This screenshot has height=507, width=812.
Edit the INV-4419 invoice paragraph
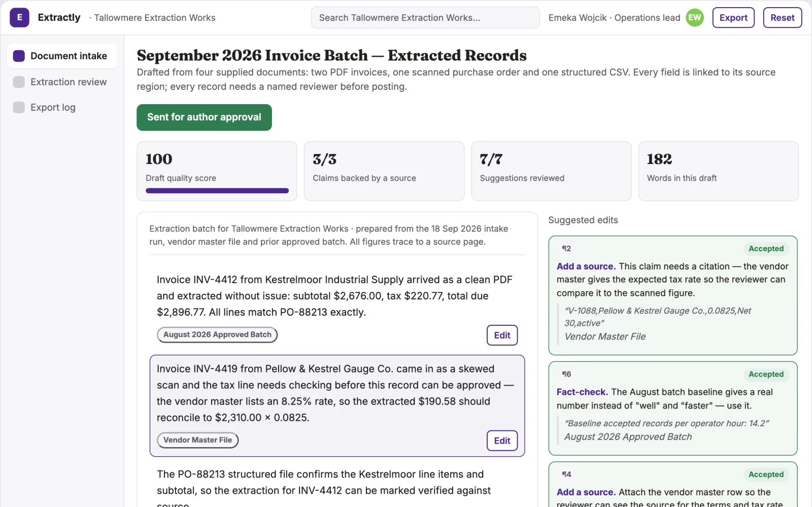(x=502, y=441)
